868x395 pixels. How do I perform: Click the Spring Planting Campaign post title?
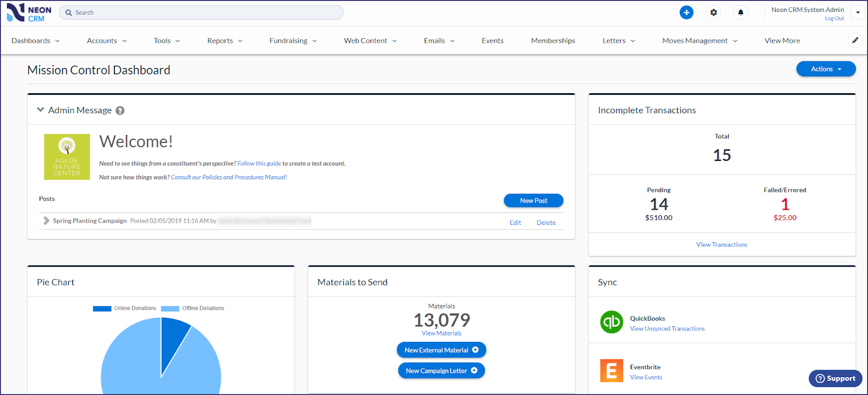[90, 221]
